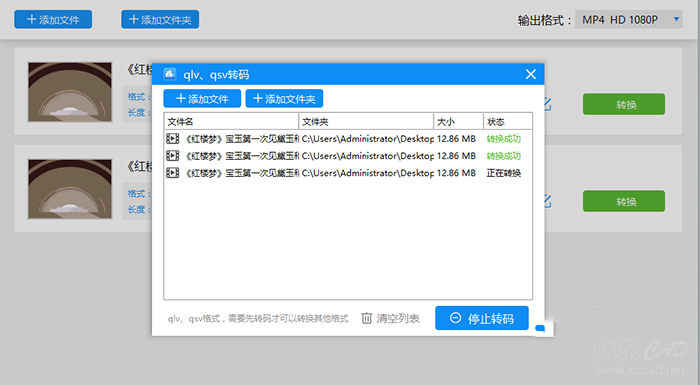Open the output format MP4 HD 1080P dropdown
The image size is (700, 385).
[x=629, y=20]
